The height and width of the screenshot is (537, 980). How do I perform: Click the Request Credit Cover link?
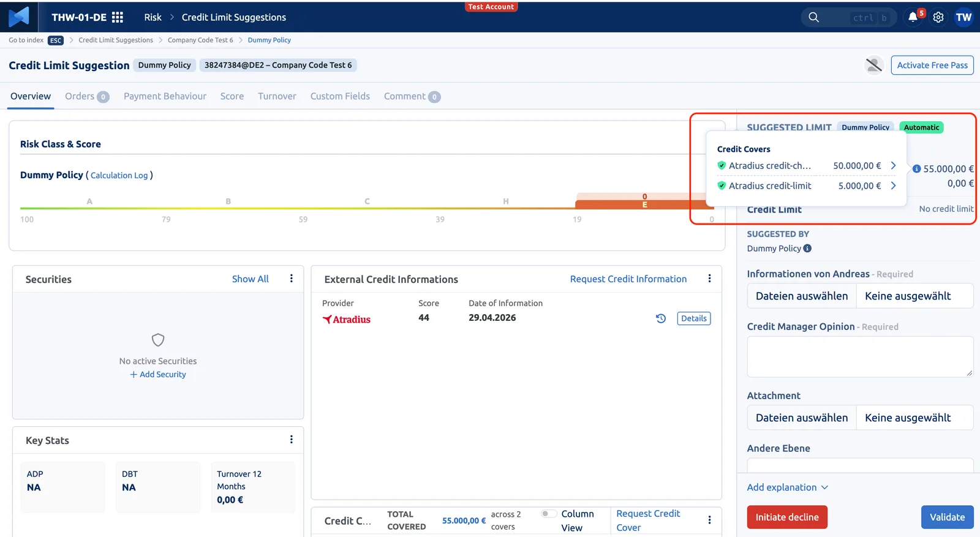648,520
